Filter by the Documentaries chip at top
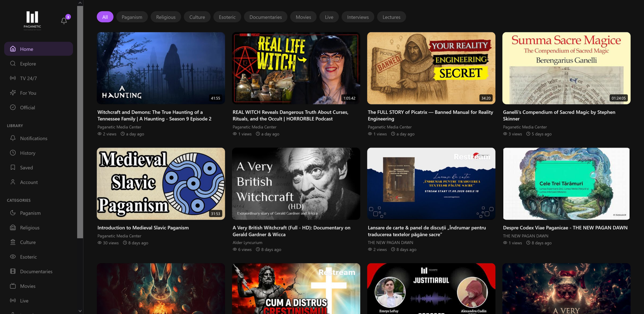This screenshot has width=644, height=314. (x=266, y=17)
